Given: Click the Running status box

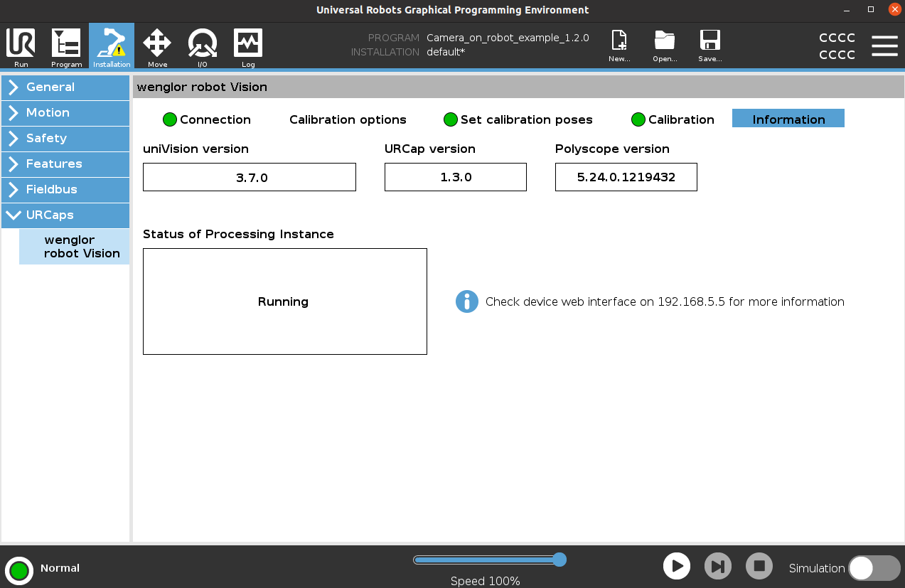Looking at the screenshot, I should [x=285, y=301].
